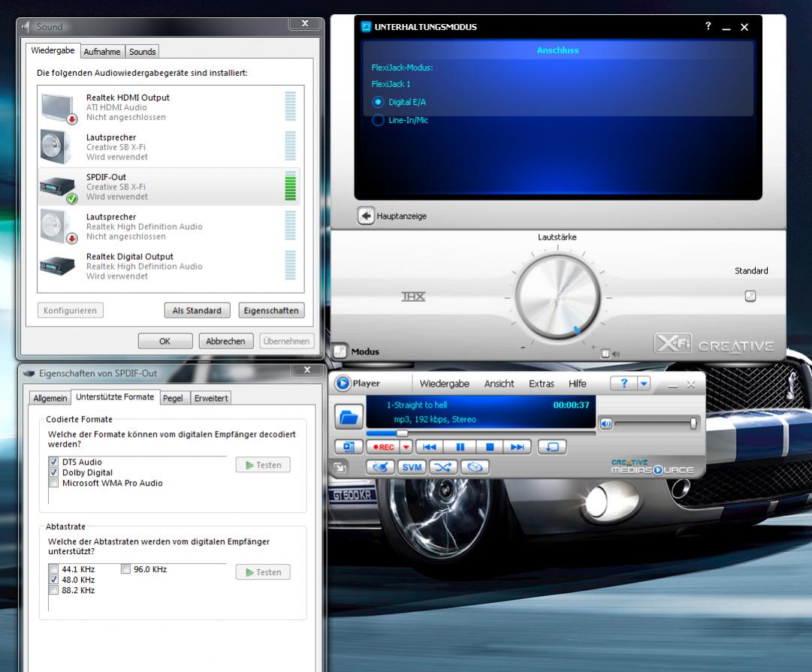Screen dimensions: 812x672
Task: Uncheck DTS Audio format
Action: coord(53,461)
